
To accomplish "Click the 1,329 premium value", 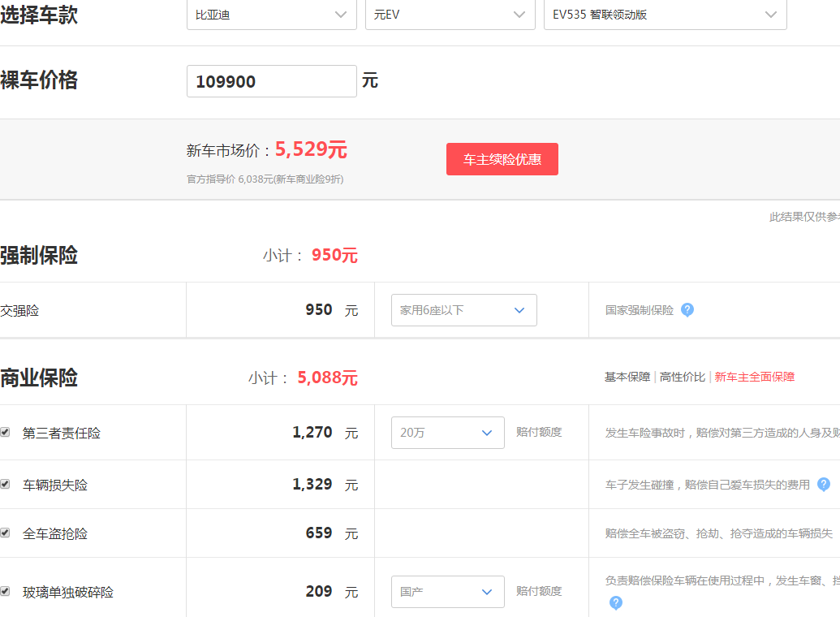I will [x=312, y=484].
